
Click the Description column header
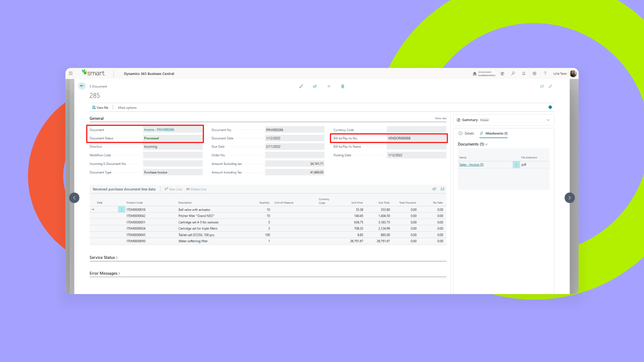[x=185, y=203]
